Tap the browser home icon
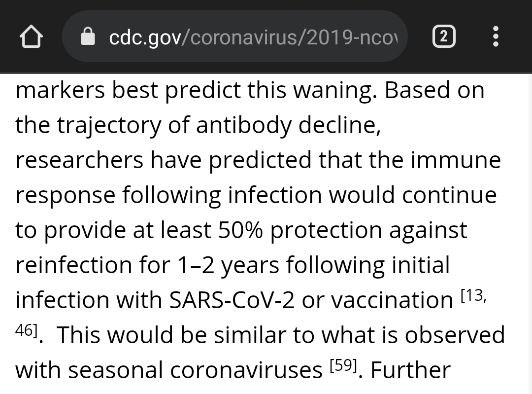Screen dimensions: 532x394 [31, 36]
